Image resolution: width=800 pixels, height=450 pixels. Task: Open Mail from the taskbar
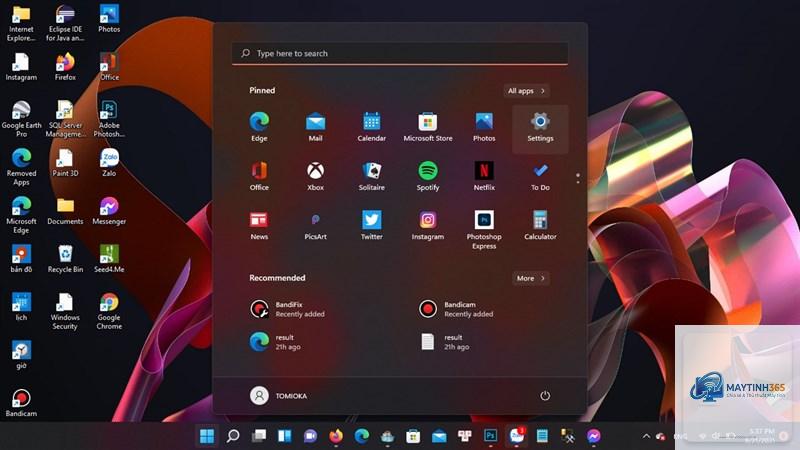tap(439, 436)
